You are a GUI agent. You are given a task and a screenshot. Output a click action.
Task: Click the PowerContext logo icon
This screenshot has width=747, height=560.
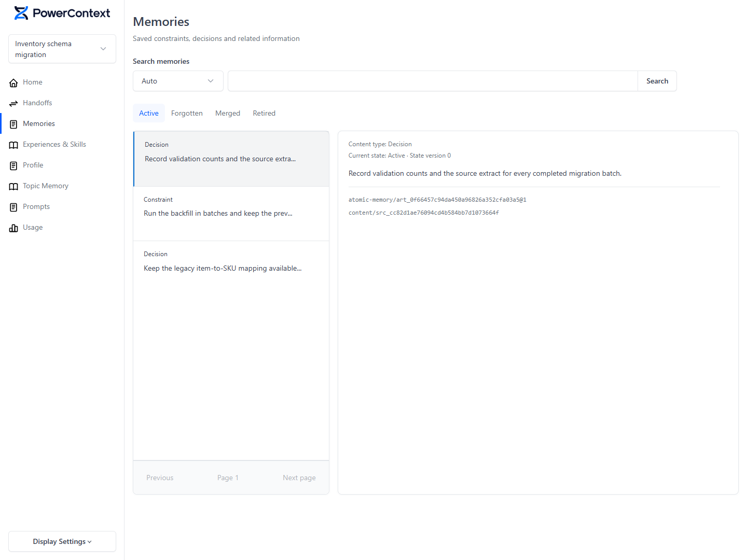pos(21,13)
